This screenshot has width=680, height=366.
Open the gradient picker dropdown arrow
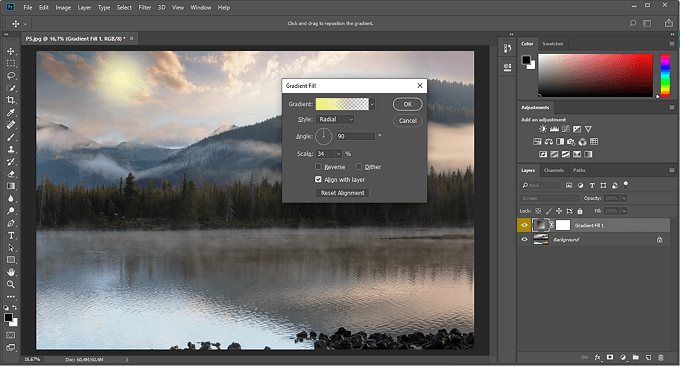coord(372,104)
